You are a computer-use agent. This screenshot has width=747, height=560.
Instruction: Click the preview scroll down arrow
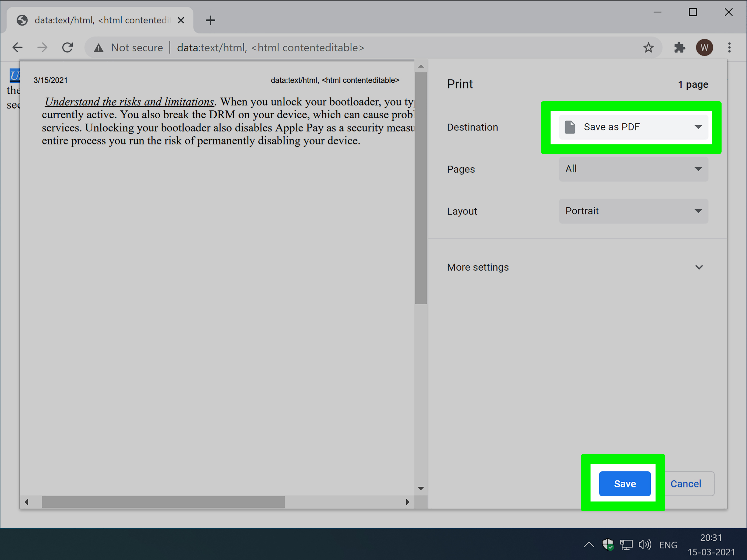[x=421, y=488]
